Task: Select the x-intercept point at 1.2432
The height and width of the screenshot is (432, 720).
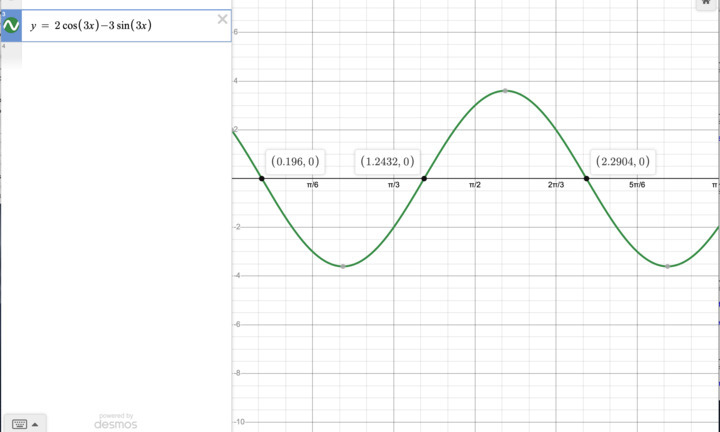Action: point(424,179)
